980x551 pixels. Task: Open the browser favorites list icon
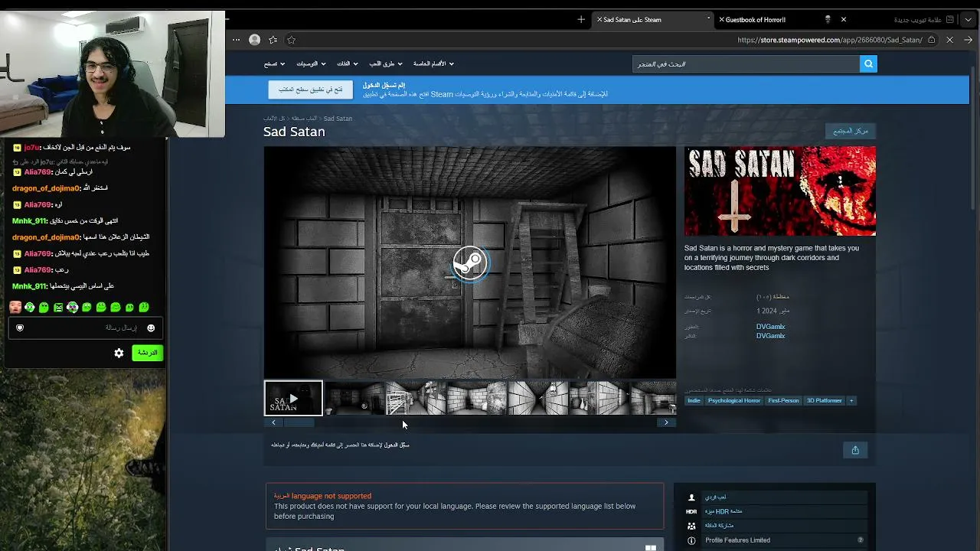(273, 40)
